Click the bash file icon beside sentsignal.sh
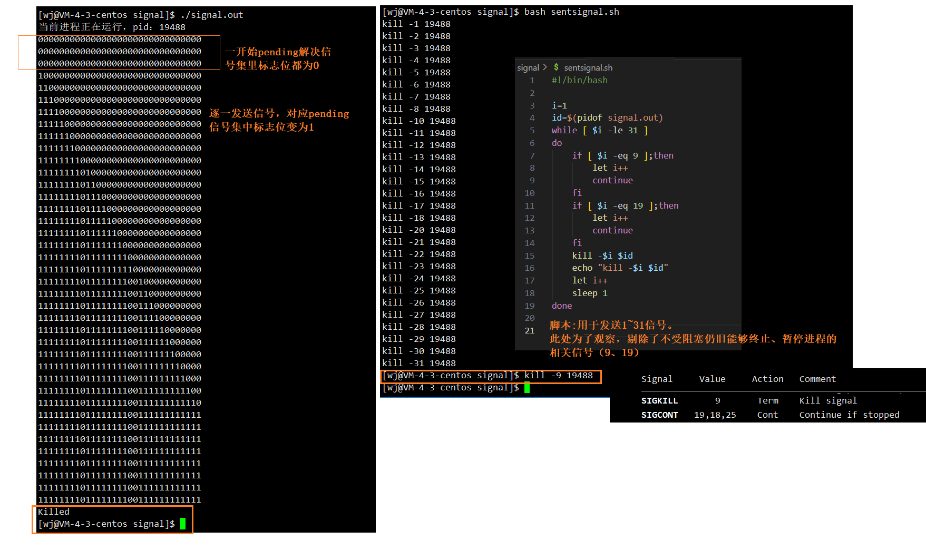Image resolution: width=926 pixels, height=560 pixels. pyautogui.click(x=556, y=67)
